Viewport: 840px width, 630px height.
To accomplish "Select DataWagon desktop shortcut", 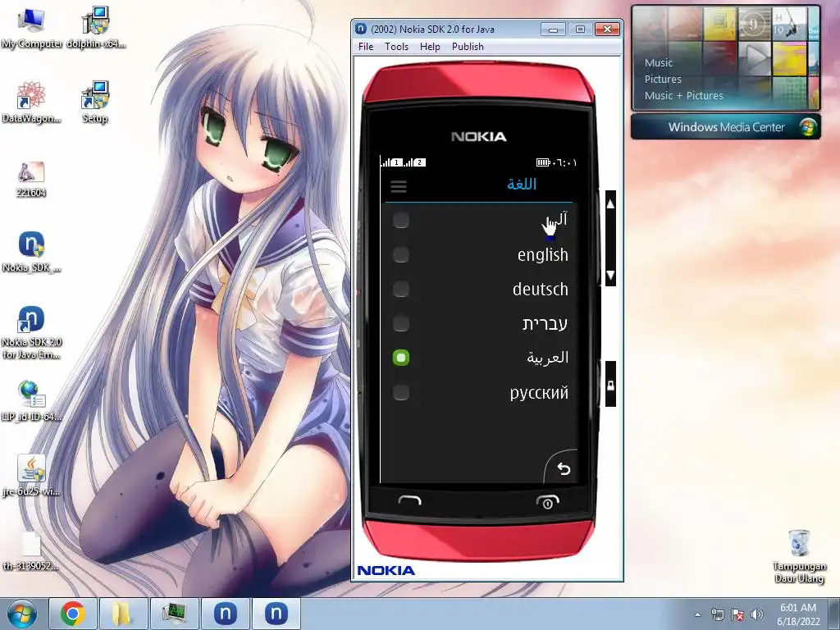I will (x=31, y=103).
